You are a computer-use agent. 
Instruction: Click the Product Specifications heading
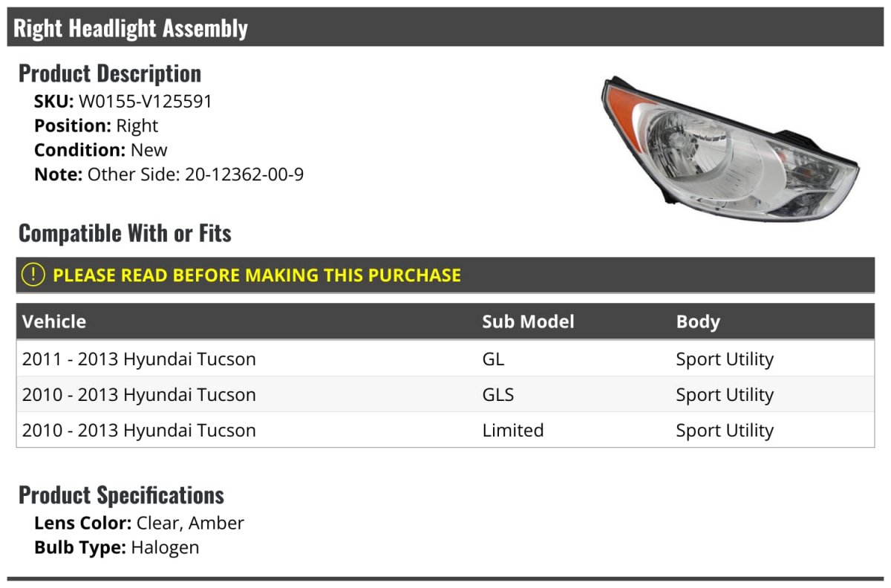pos(121,494)
